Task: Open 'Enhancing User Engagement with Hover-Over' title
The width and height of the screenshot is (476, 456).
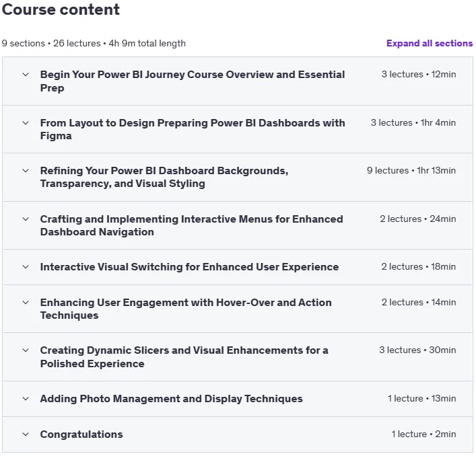Action: [x=186, y=309]
